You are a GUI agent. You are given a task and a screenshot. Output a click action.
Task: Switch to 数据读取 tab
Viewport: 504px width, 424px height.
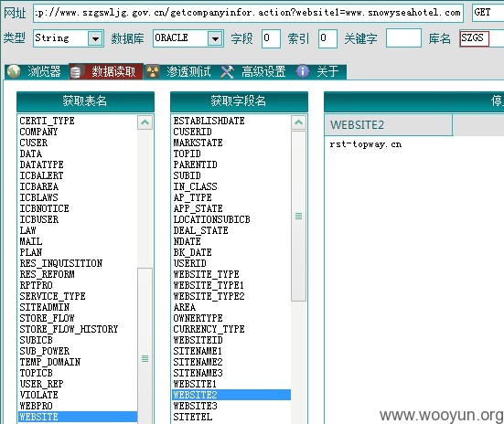click(x=106, y=71)
